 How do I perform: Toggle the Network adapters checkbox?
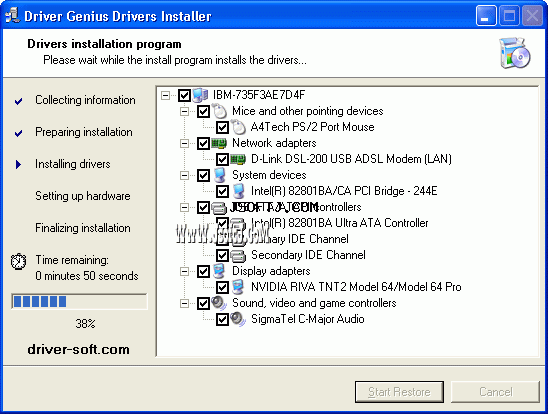click(x=203, y=143)
